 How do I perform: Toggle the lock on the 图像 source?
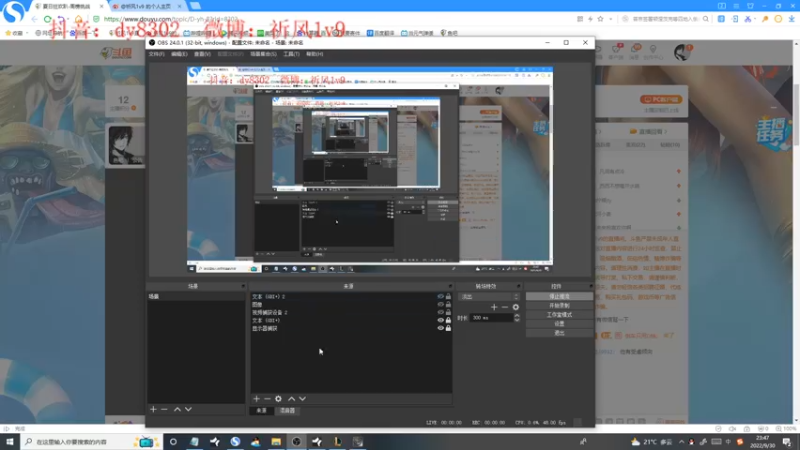(x=448, y=304)
